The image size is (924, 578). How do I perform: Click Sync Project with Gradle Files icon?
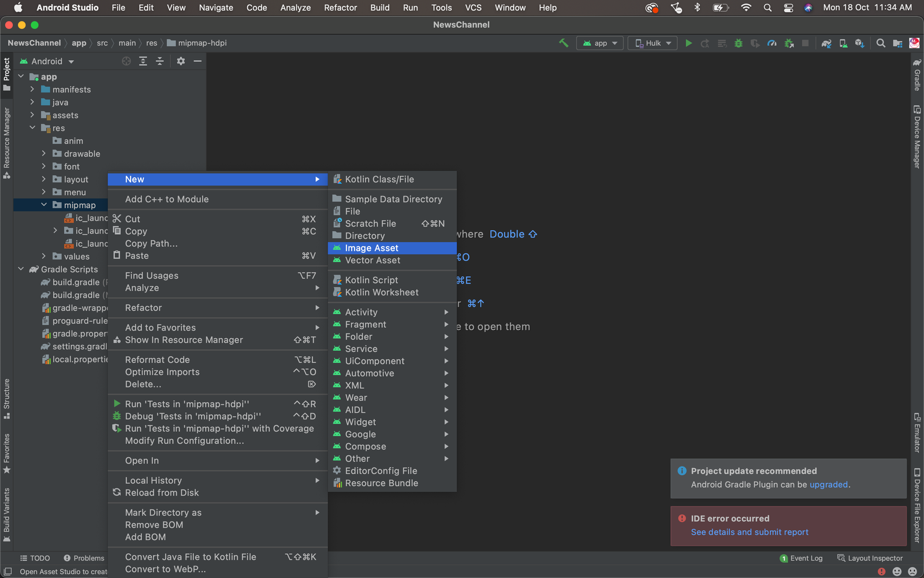pos(826,43)
